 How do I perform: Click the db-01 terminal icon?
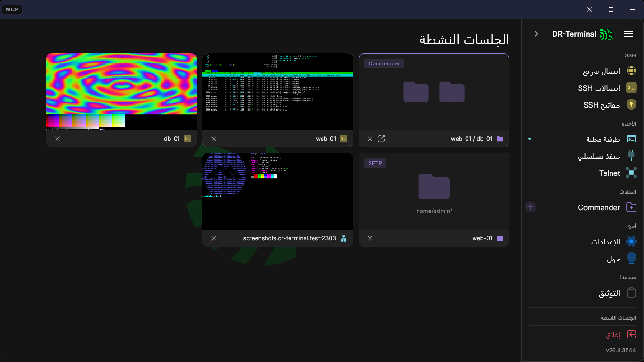coord(187,139)
